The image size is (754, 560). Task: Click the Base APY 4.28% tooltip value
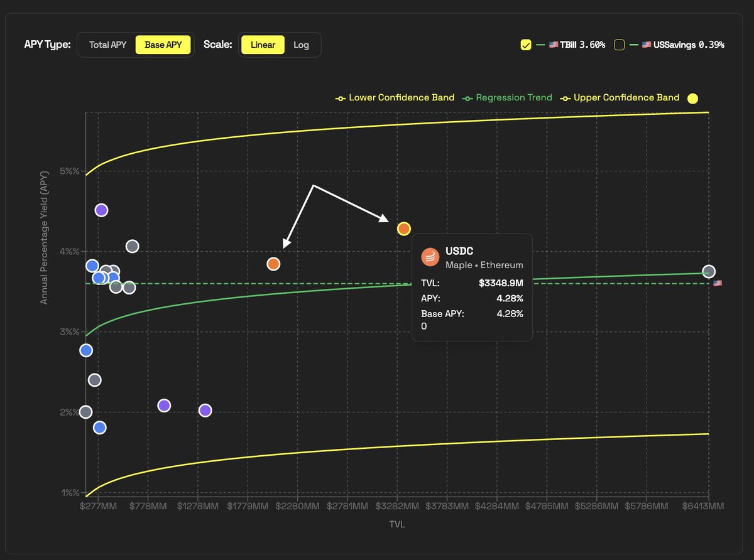510,313
